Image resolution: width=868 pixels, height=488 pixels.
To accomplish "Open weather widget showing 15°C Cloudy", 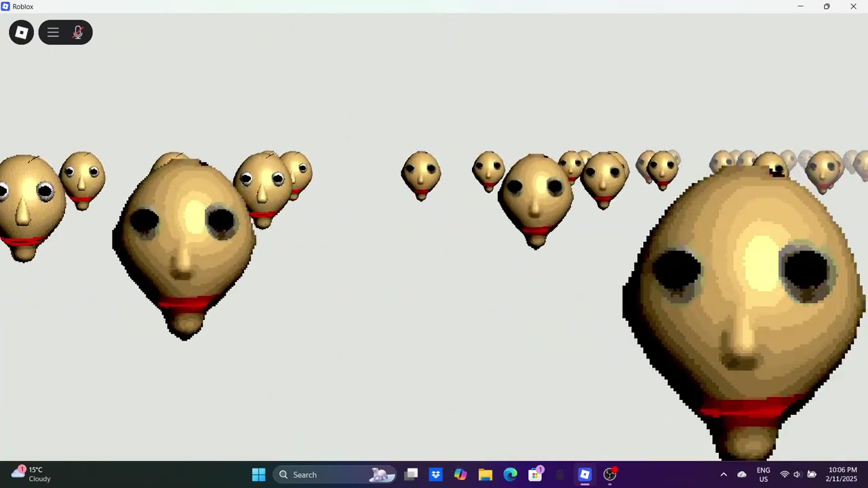I will [x=32, y=474].
